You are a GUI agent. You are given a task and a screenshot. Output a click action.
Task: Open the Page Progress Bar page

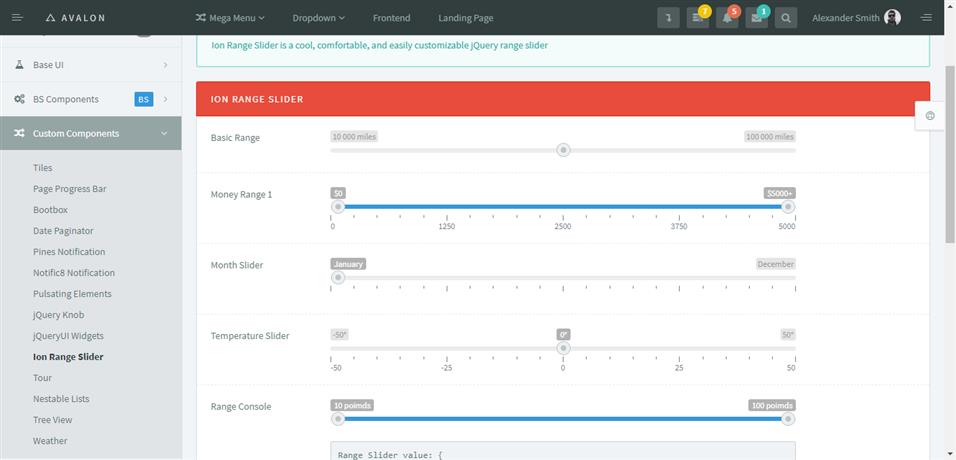70,189
